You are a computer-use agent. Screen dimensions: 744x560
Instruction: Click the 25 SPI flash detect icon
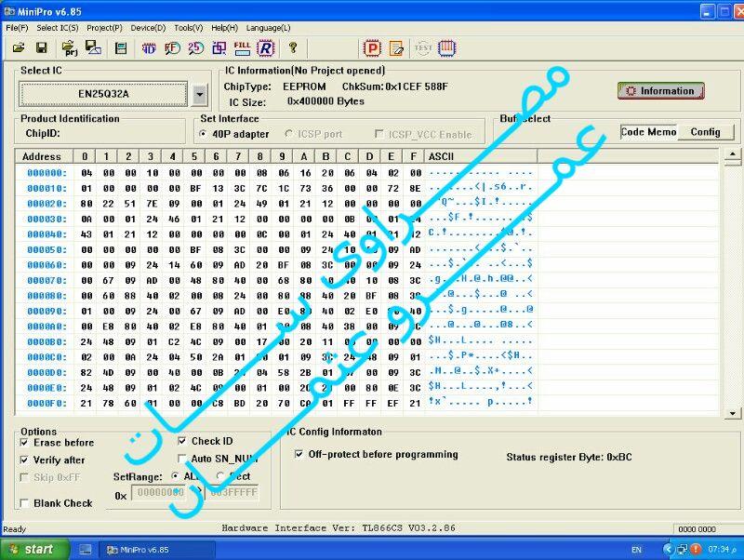coord(195,48)
